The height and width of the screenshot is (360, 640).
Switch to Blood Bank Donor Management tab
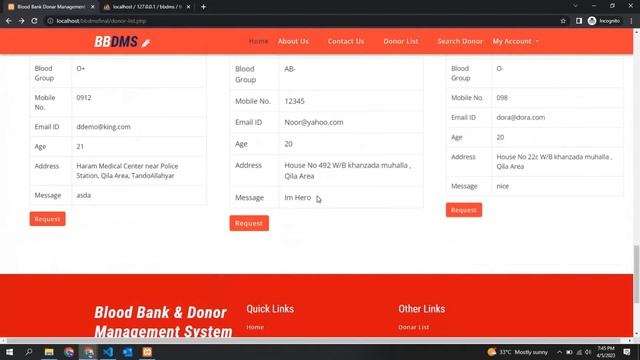[51, 7]
